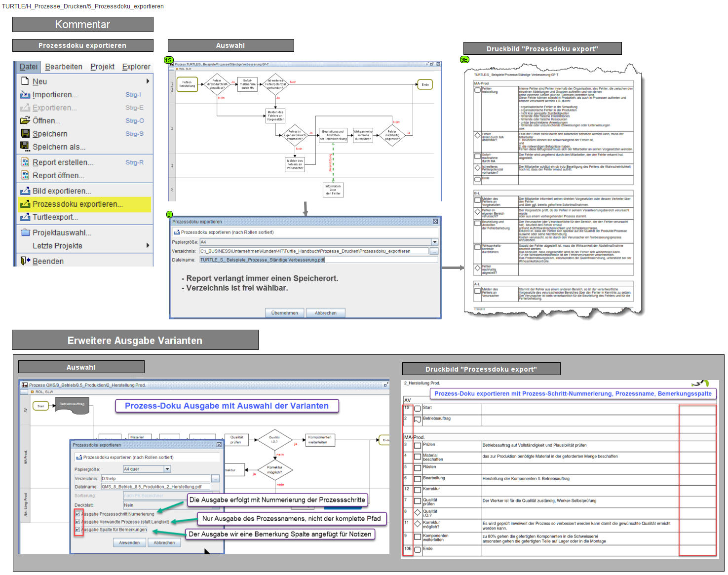Image resolution: width=728 pixels, height=575 pixels.
Task: Toggle Ausgabe Verwandte Prozesse checkbox
Action: [77, 522]
